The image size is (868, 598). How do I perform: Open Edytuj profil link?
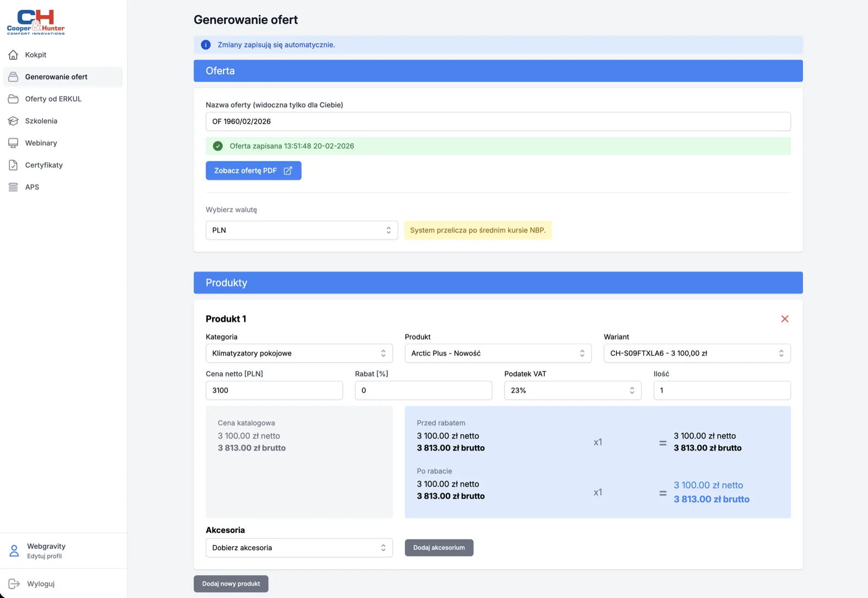[x=44, y=556]
